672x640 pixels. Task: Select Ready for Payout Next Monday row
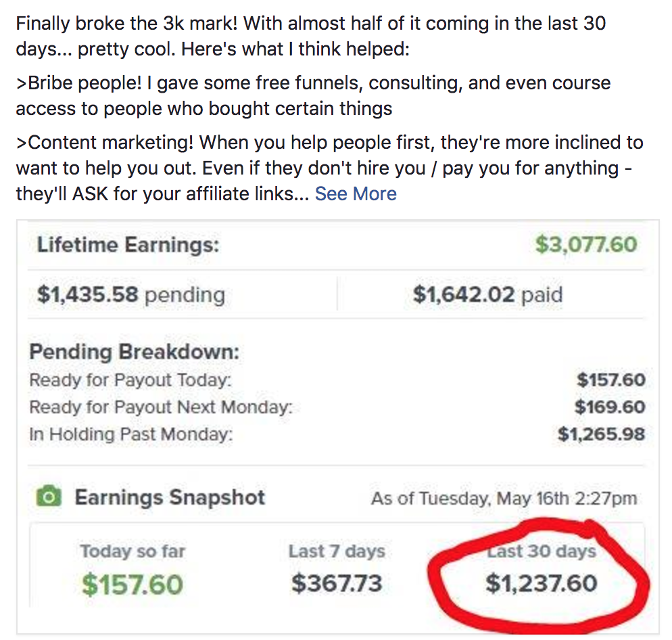[161, 407]
